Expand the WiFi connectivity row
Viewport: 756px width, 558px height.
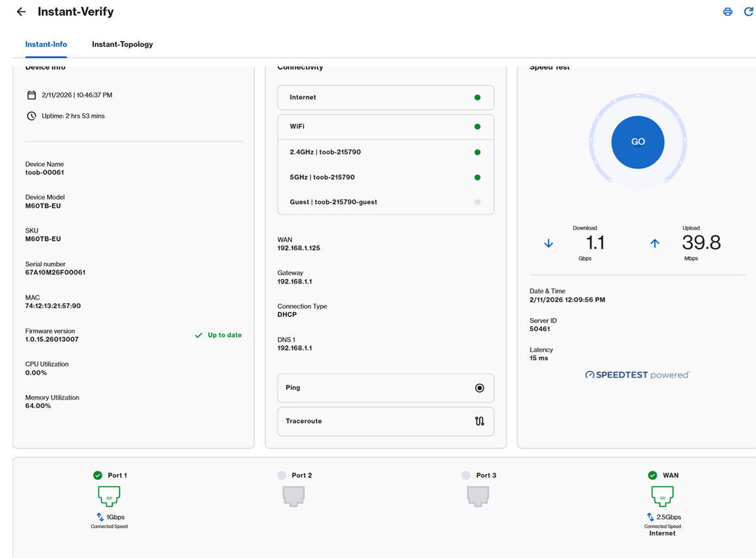tap(385, 126)
